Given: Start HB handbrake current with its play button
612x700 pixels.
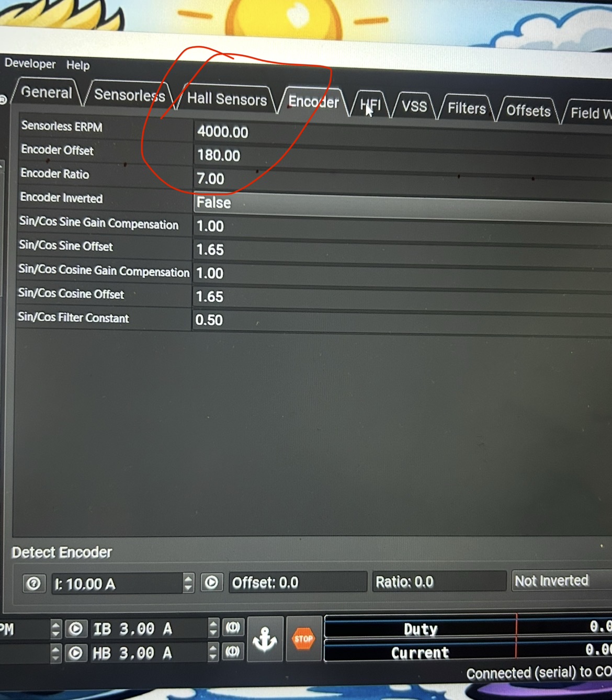Looking at the screenshot, I should (76, 653).
